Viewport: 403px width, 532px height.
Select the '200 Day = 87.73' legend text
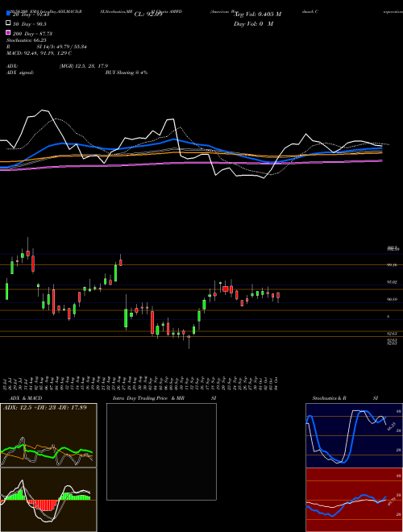click(x=32, y=34)
